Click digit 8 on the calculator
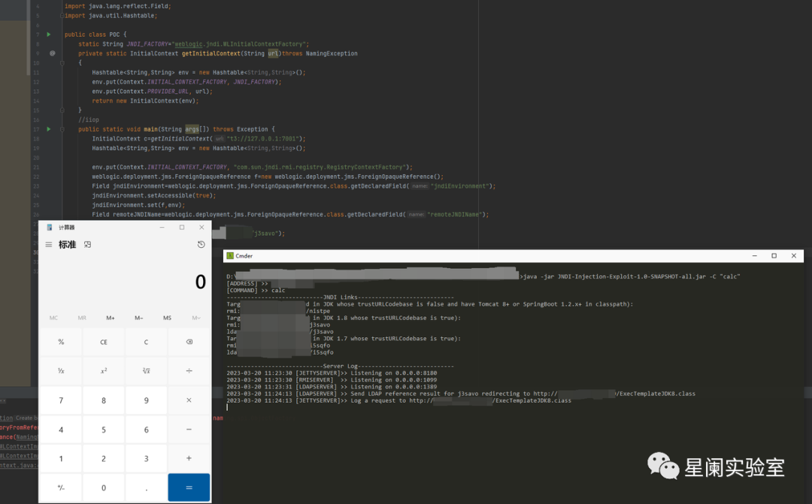The height and width of the screenshot is (504, 812). tap(104, 400)
